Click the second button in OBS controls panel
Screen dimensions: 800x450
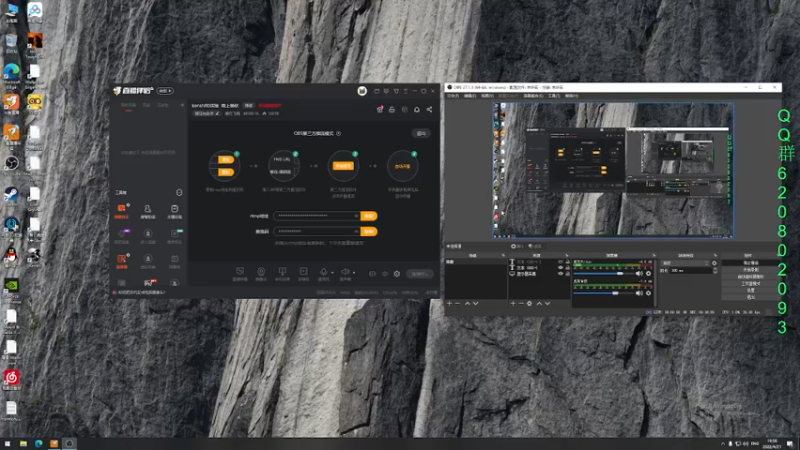coord(751,269)
